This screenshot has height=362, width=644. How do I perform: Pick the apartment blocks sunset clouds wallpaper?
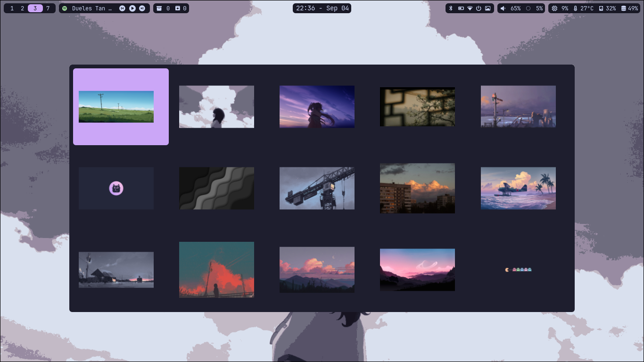pyautogui.click(x=417, y=188)
